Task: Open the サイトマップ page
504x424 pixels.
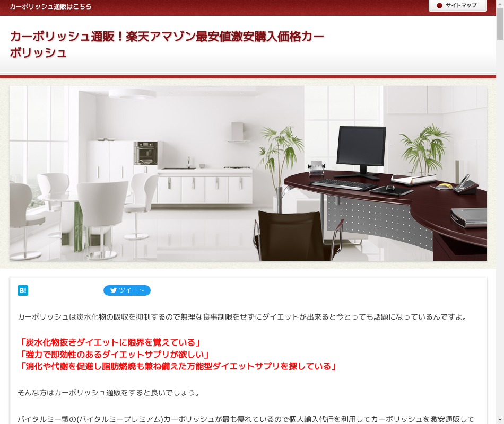Action: pos(457,6)
